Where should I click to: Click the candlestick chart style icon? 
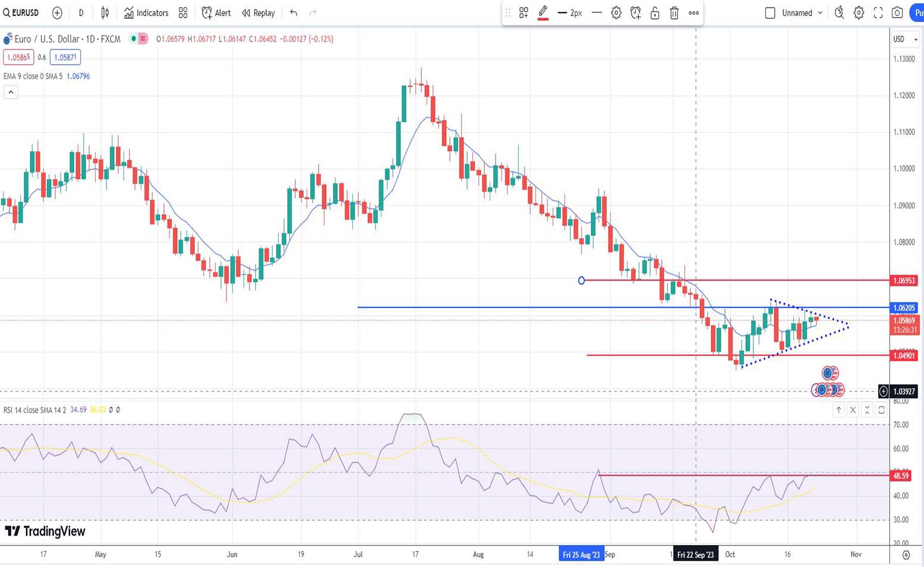point(105,12)
